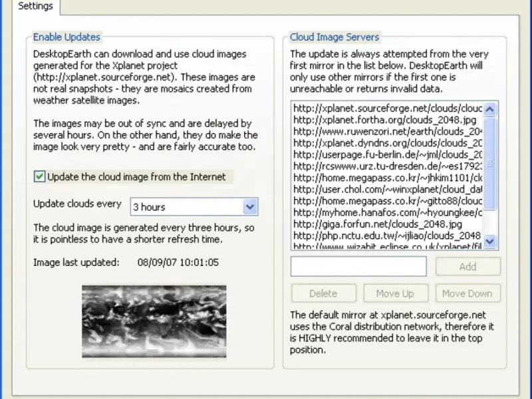Open the Update clouds every dropdown
Screen dimensions: 532x399
coord(250,207)
